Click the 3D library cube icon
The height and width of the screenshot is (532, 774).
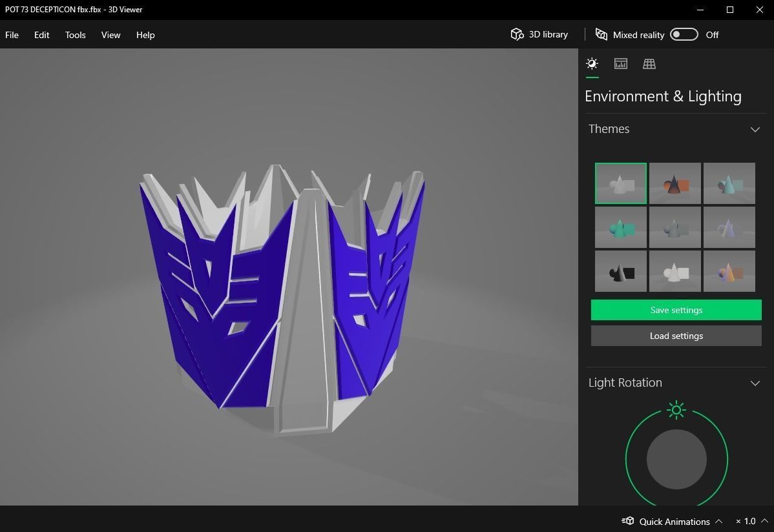coord(517,34)
